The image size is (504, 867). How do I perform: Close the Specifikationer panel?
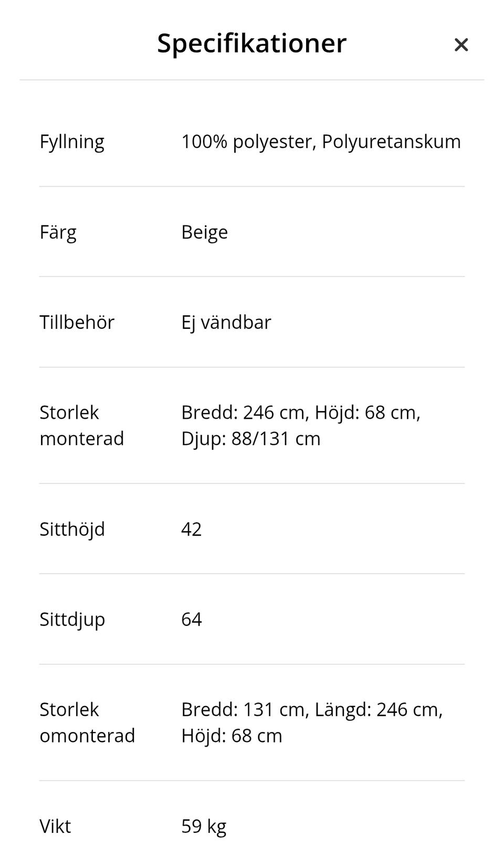click(461, 45)
